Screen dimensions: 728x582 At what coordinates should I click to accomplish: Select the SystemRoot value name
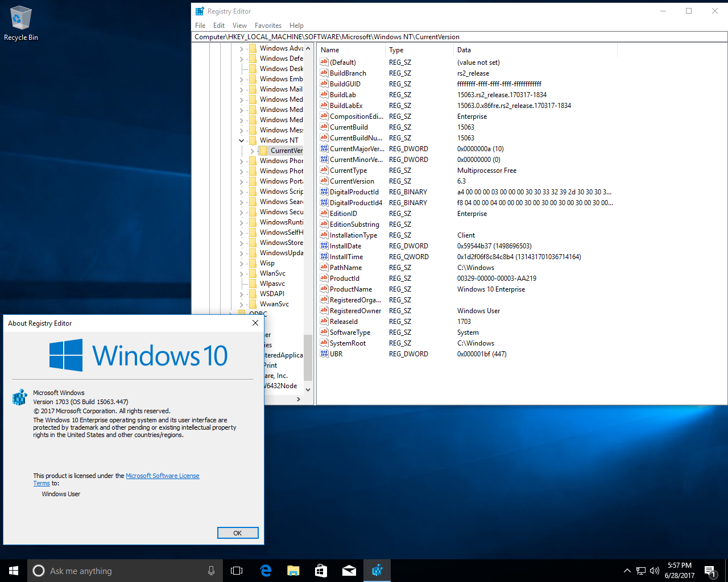348,343
